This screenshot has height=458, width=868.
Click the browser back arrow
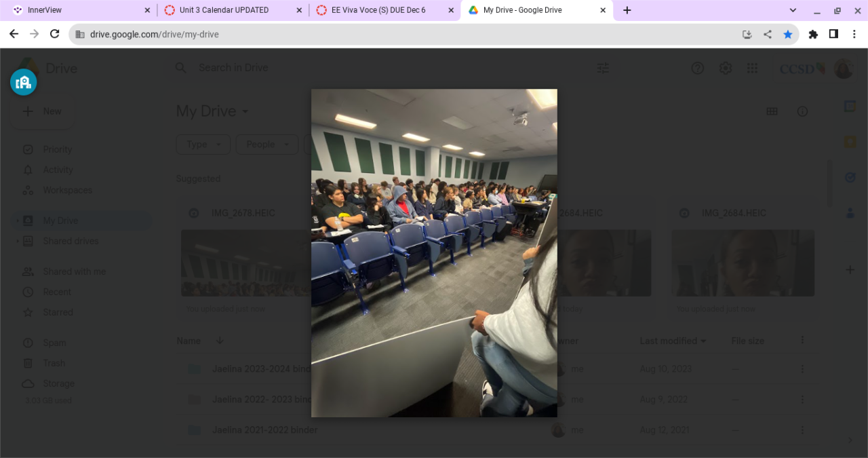click(14, 34)
